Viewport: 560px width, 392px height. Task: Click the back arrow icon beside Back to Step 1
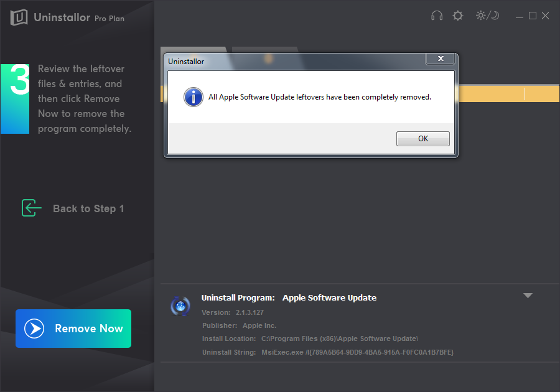point(32,208)
